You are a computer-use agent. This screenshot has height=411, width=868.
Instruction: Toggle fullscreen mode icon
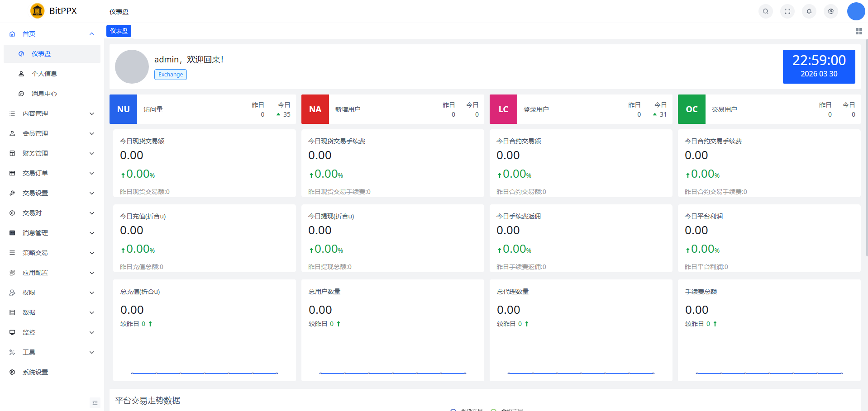pos(787,11)
